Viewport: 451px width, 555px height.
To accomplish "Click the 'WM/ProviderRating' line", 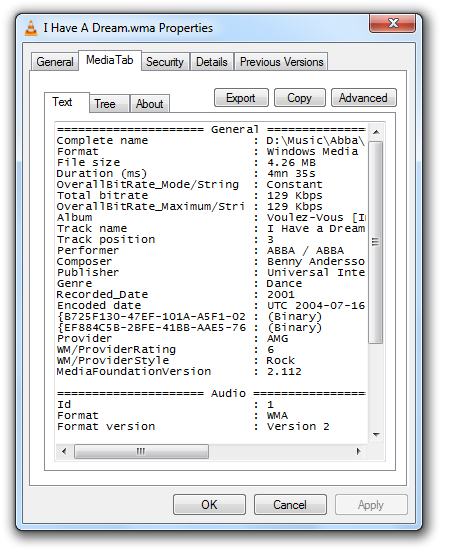I will pos(165,349).
